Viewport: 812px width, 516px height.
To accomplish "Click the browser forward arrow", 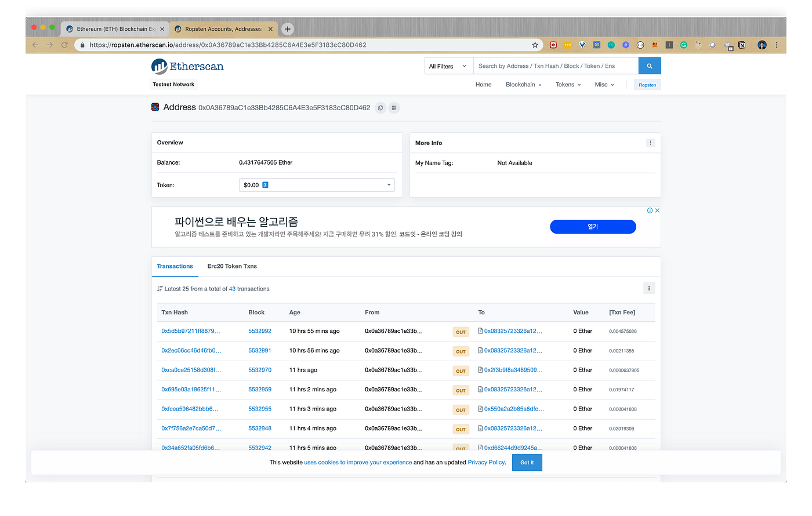I will pos(50,45).
